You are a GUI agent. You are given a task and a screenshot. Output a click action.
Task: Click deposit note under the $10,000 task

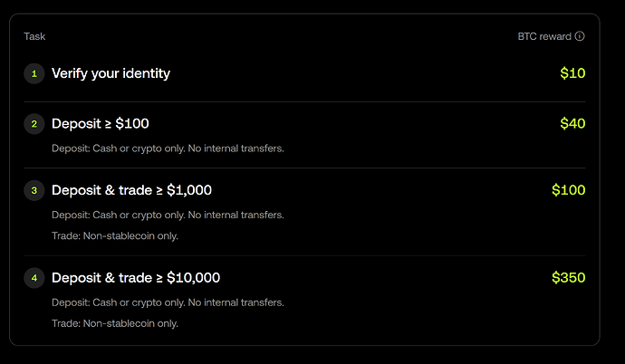click(168, 302)
